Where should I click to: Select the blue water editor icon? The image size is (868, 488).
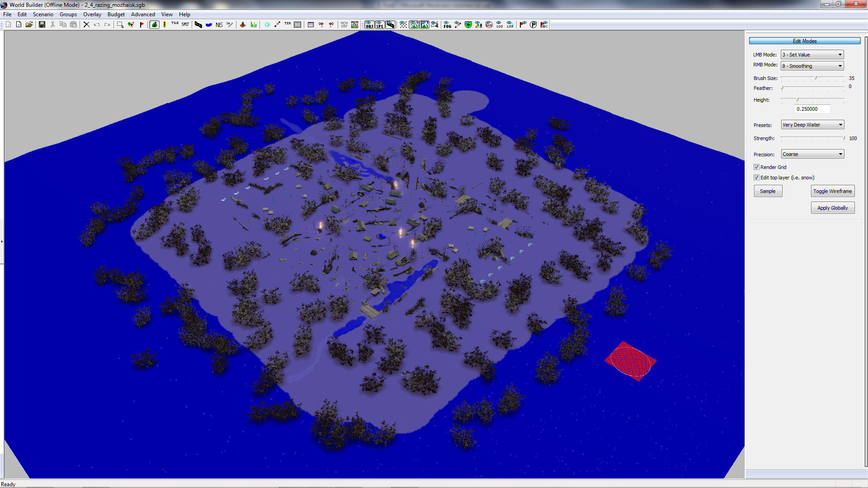209,25
